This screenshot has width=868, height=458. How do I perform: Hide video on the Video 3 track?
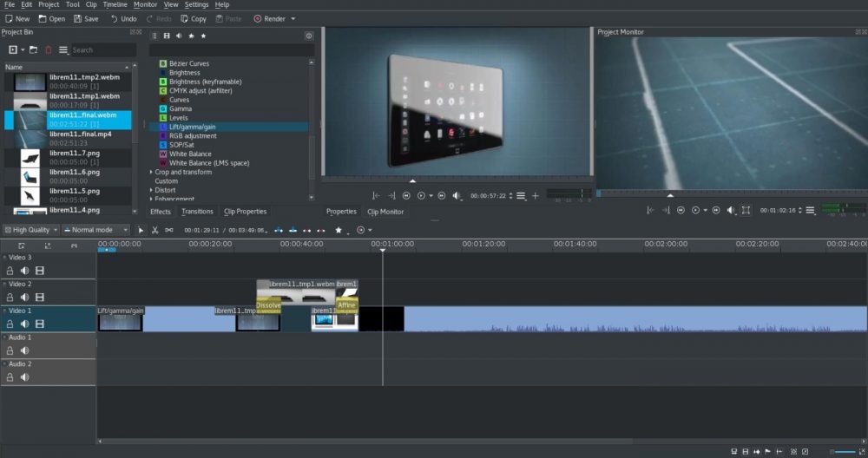tap(40, 271)
